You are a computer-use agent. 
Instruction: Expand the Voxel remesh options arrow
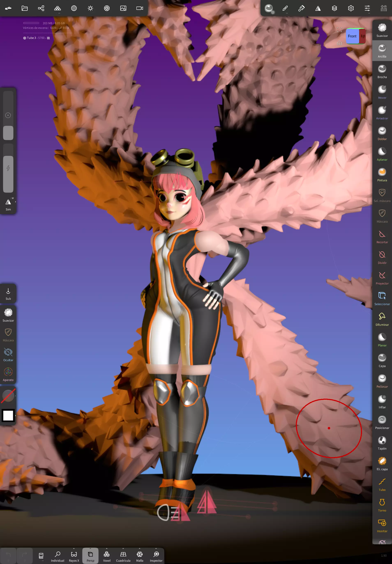click(107, 548)
